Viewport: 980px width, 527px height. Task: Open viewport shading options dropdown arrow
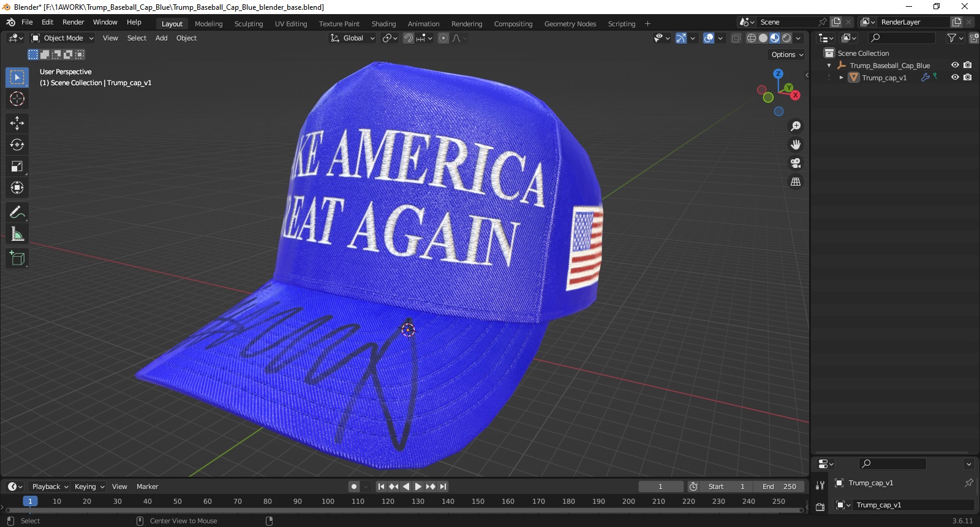798,38
